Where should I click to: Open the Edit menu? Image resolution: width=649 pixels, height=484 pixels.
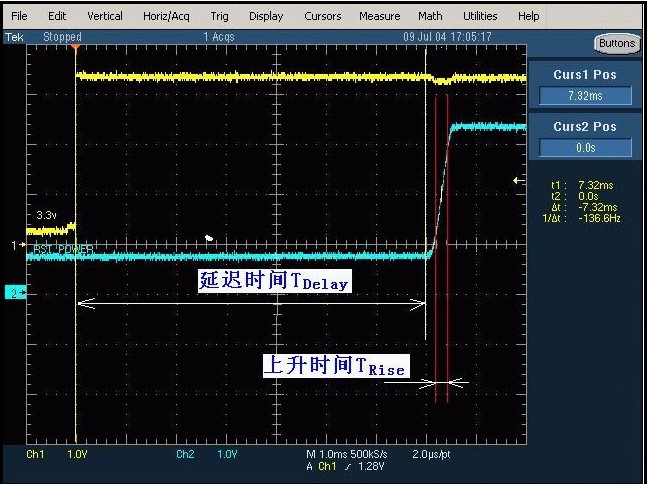pos(57,16)
